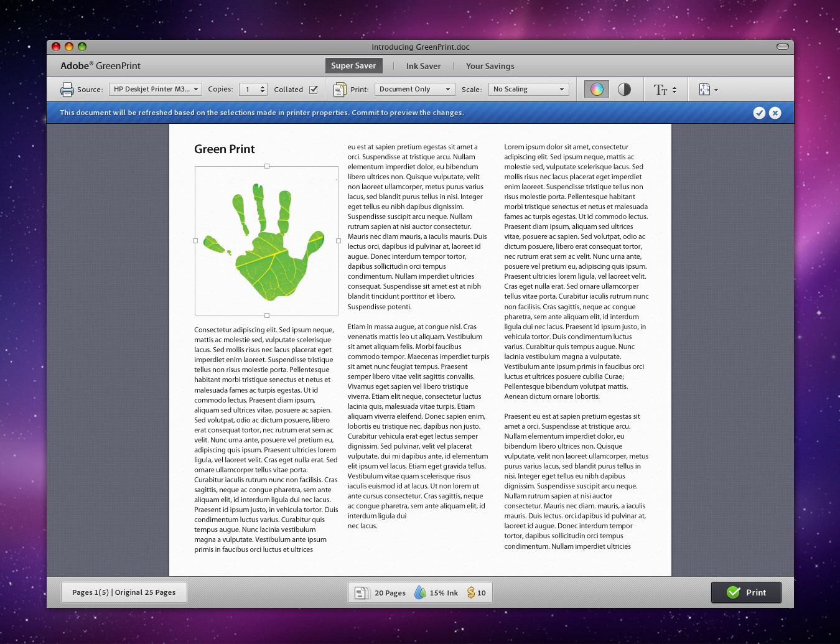The height and width of the screenshot is (644, 840).
Task: Switch to grayscale printing mode
Action: tap(624, 90)
